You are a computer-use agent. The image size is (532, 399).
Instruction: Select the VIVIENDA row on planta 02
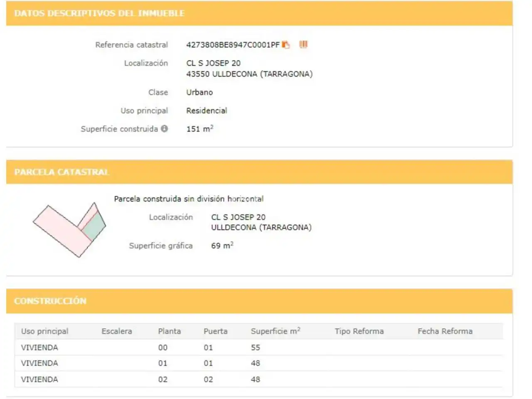[259, 379]
